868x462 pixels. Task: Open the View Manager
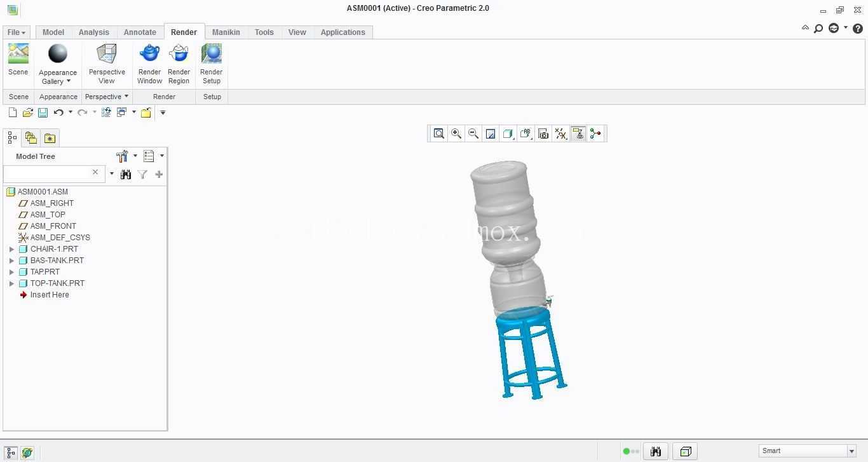[x=543, y=133]
